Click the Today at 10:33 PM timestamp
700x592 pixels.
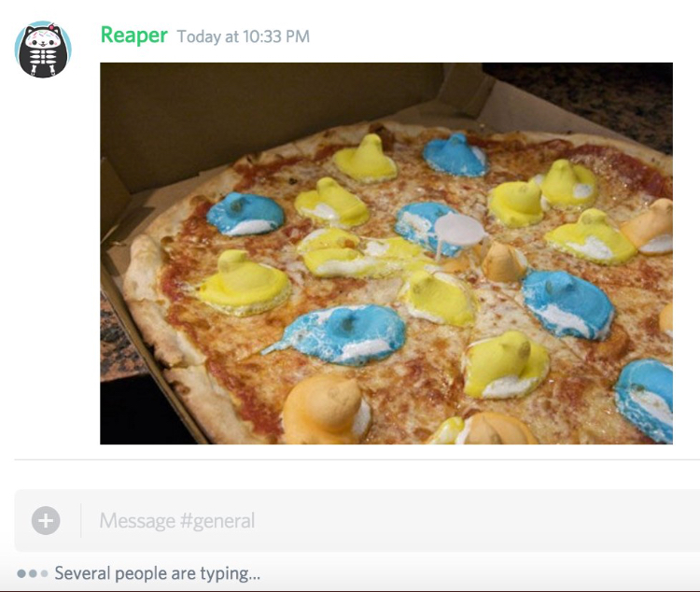pyautogui.click(x=244, y=36)
